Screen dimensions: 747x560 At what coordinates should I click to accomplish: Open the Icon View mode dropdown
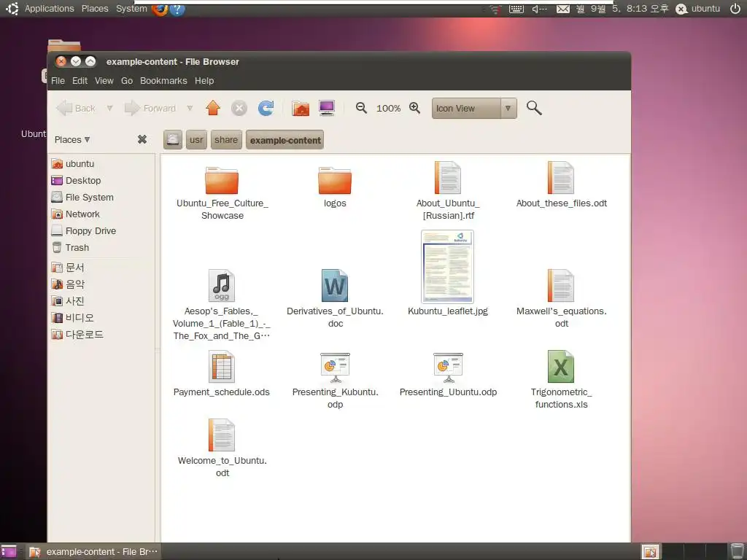click(x=474, y=108)
